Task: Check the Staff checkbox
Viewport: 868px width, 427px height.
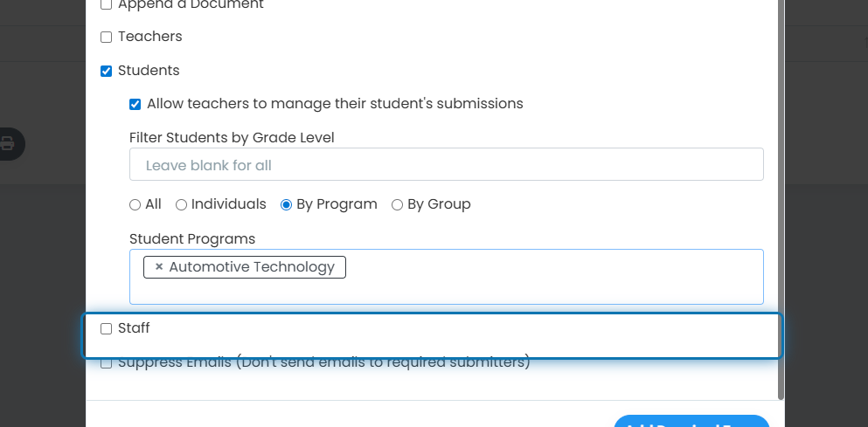Action: (107, 329)
